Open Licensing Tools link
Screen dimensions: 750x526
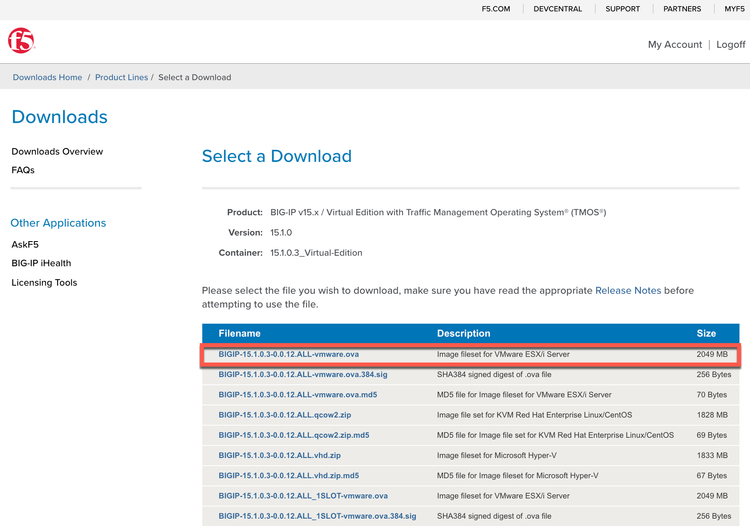pos(44,283)
